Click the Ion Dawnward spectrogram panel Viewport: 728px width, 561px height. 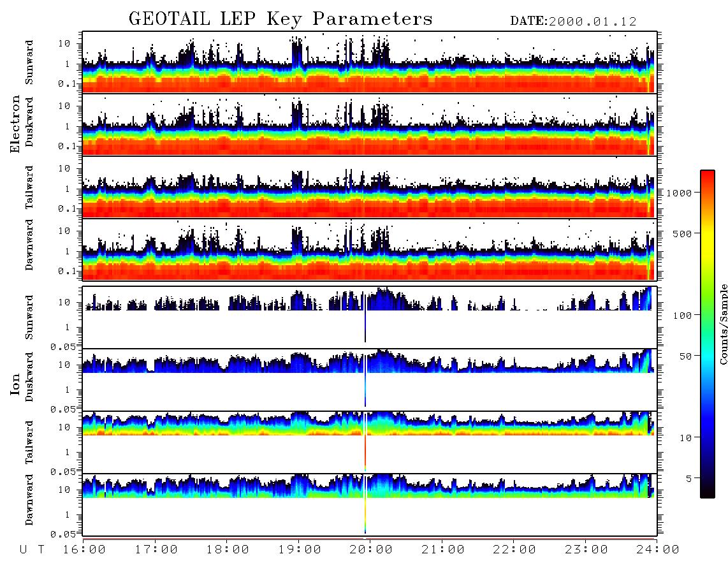[370, 505]
